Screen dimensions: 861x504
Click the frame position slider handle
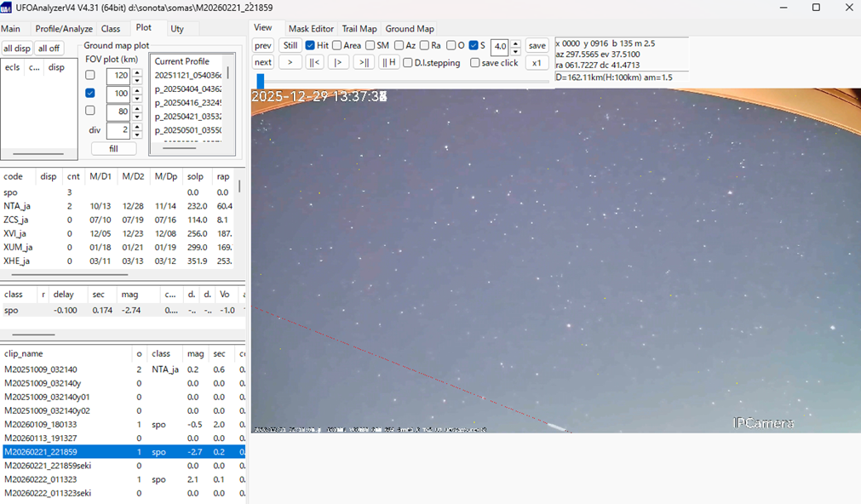click(260, 81)
